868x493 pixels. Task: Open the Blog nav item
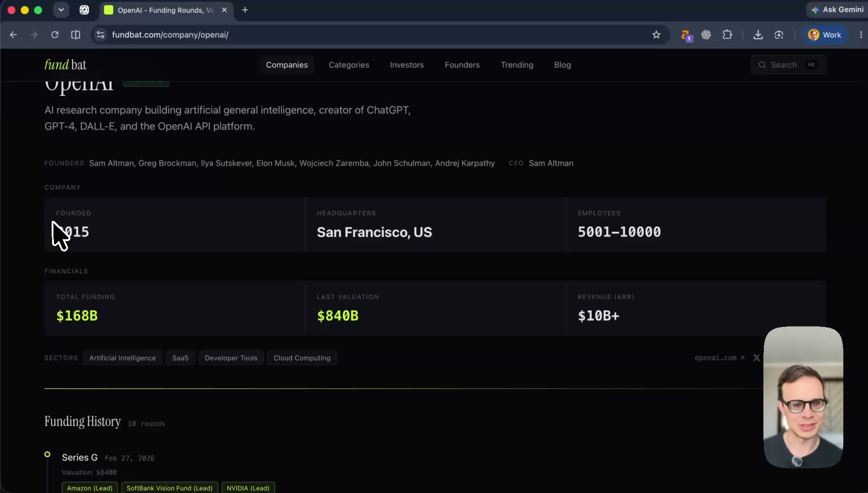562,65
